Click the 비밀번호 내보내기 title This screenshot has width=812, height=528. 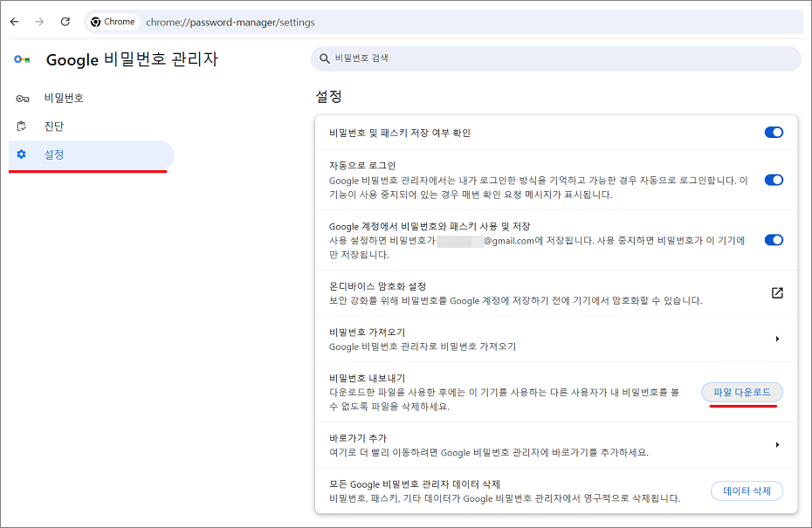(368, 378)
